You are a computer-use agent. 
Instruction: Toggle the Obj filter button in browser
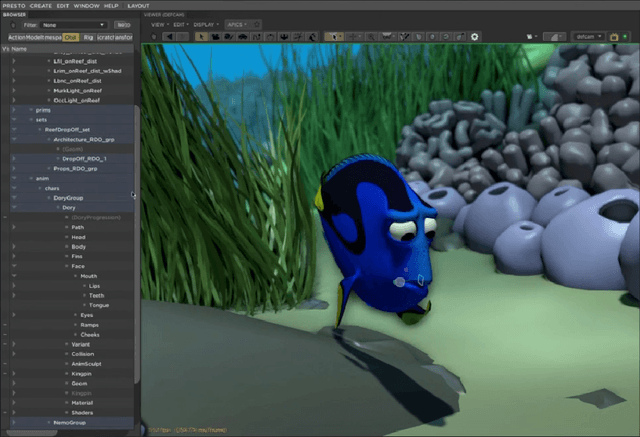click(70, 37)
